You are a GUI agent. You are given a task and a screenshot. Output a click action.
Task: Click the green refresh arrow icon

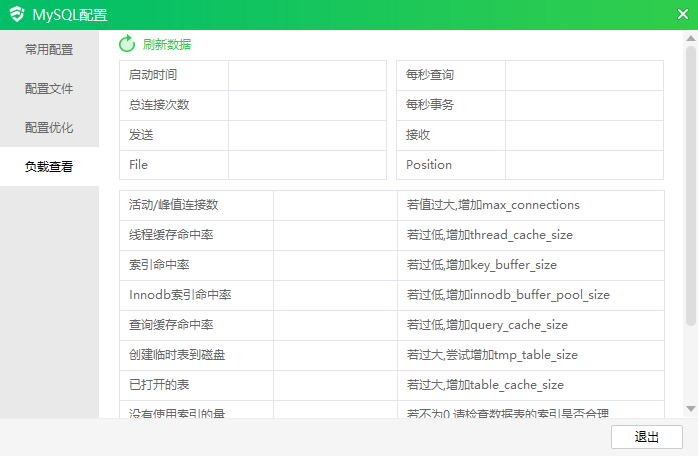pyautogui.click(x=127, y=44)
